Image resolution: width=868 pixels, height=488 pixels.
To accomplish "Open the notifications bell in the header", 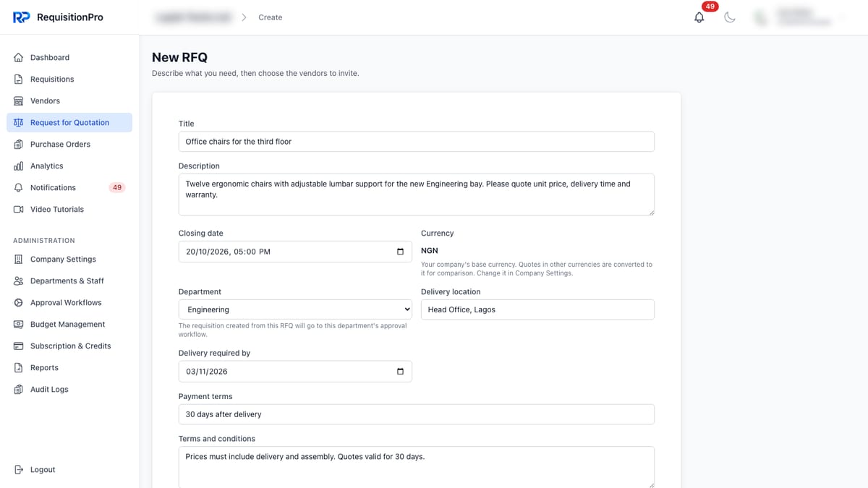I will pos(699,17).
